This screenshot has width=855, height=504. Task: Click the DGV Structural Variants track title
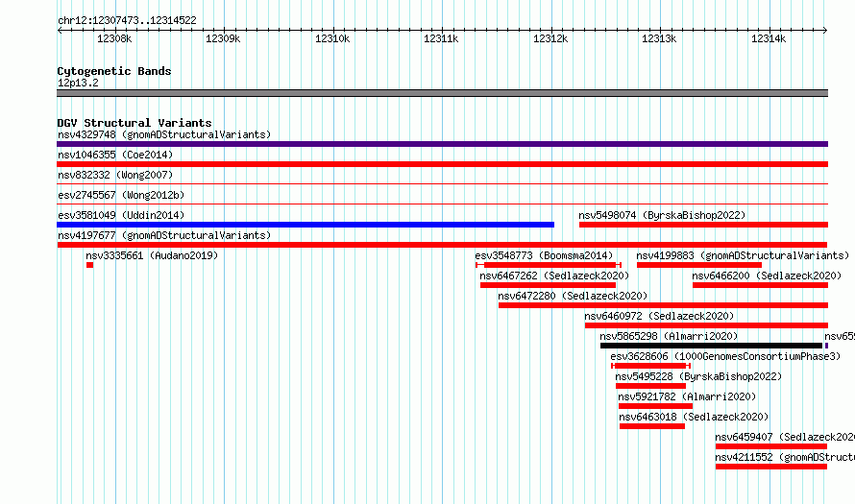(x=134, y=123)
